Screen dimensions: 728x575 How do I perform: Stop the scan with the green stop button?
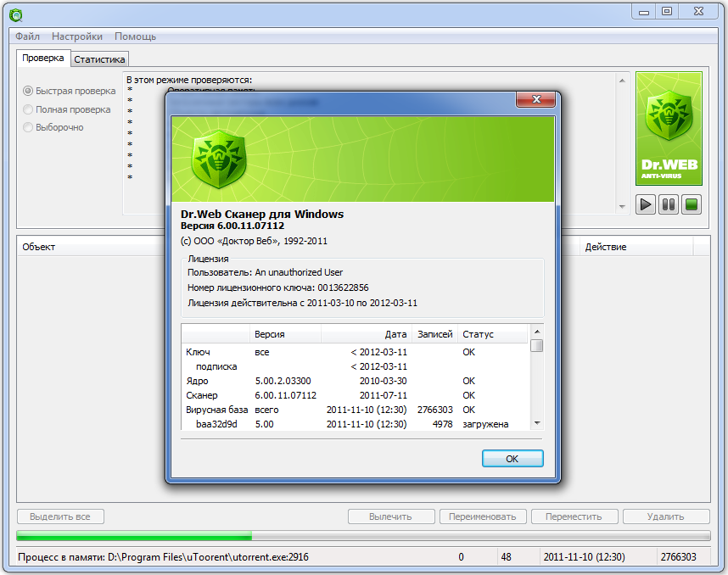click(x=692, y=204)
